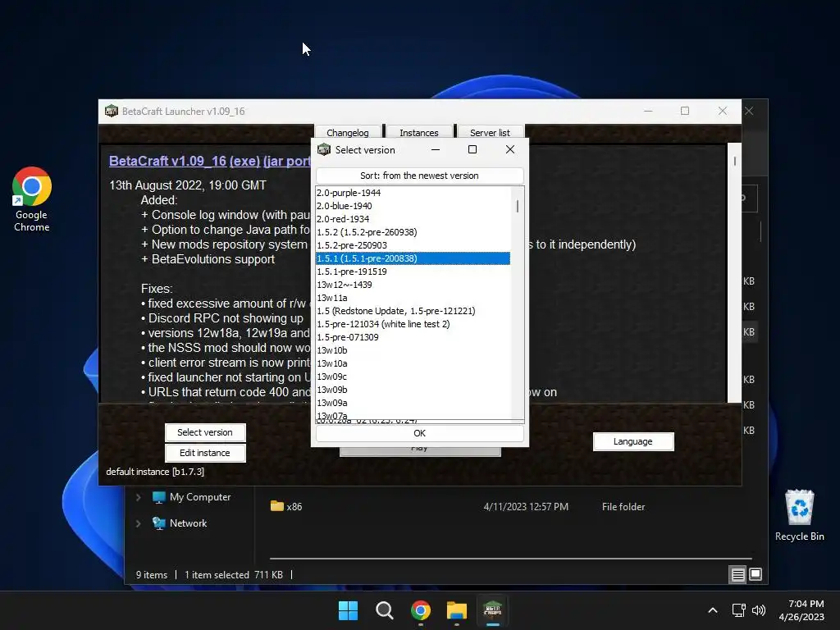This screenshot has height=630, width=840.
Task: Pick version 1.5.1-pre-191519
Action: pyautogui.click(x=413, y=272)
